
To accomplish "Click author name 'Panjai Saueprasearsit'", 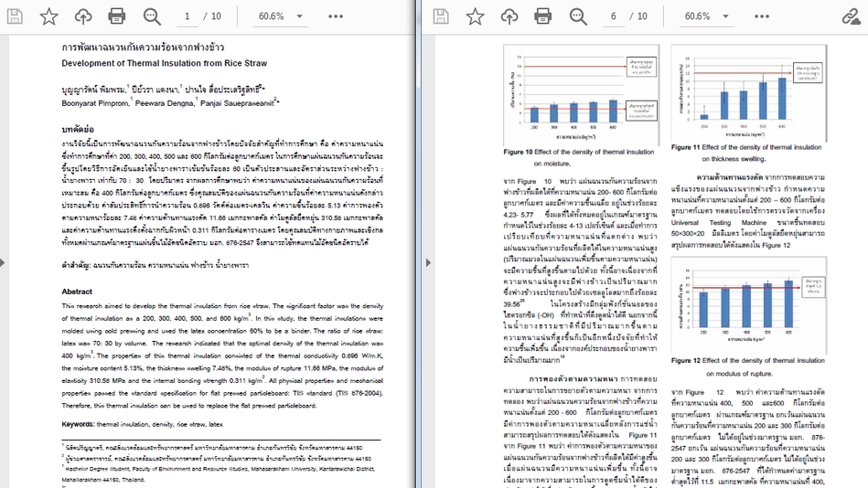I will [237, 103].
